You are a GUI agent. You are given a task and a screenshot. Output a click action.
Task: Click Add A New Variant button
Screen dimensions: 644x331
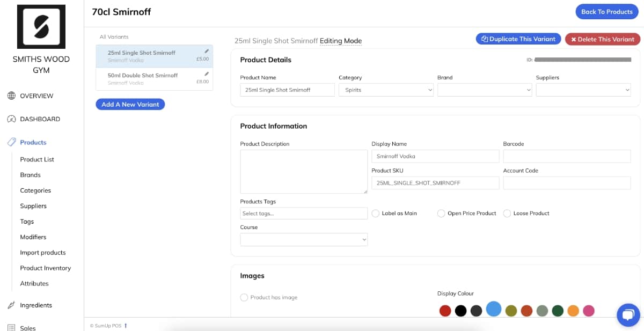pyautogui.click(x=130, y=104)
